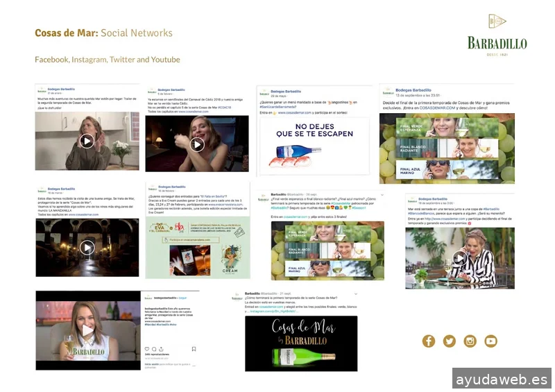The image size is (555, 392).
Task: Click the Instagram comment bubble icon
Action: coord(154,349)
